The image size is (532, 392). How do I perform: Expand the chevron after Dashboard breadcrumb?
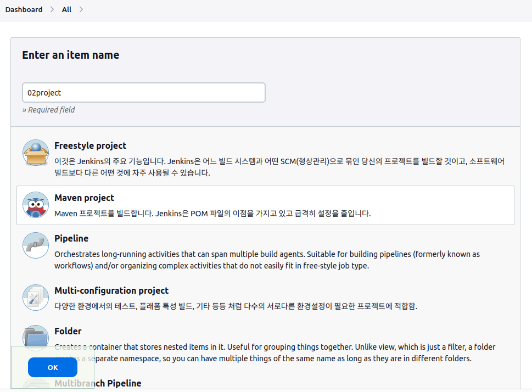click(x=52, y=9)
